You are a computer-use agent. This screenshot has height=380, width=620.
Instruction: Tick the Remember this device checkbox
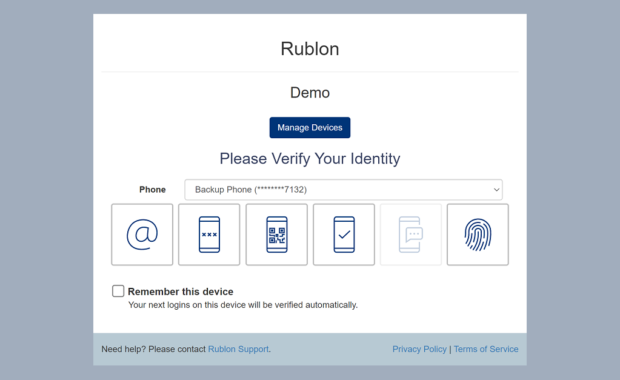coord(118,291)
